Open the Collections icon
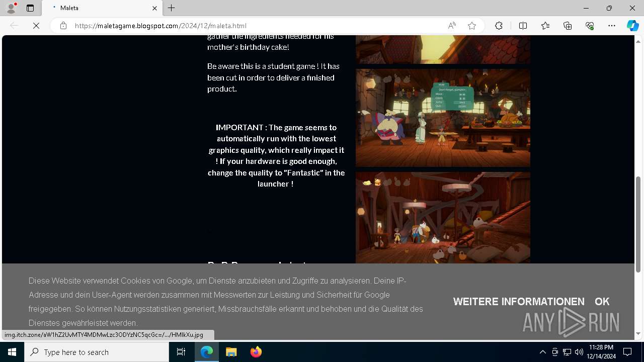Screen dimensions: 644x362 tap(568, 26)
